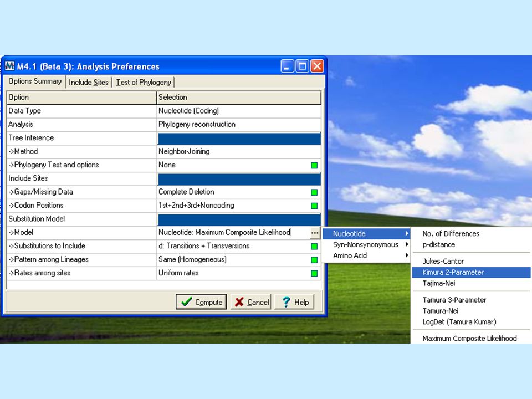
Task: Select p-distance model
Action: [x=438, y=244]
